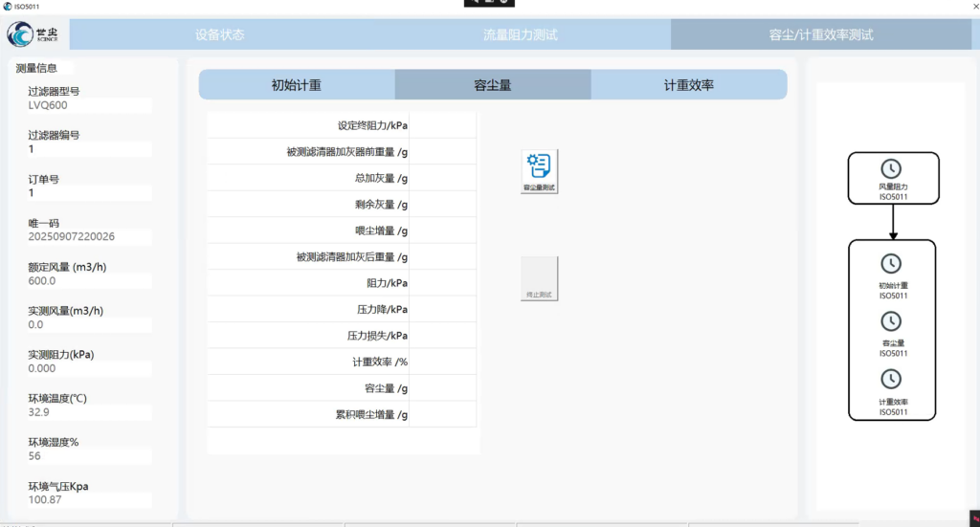Click the 被测滤清器加灰器前重量 /g value field
The height and width of the screenshot is (527, 980).
pyautogui.click(x=442, y=152)
